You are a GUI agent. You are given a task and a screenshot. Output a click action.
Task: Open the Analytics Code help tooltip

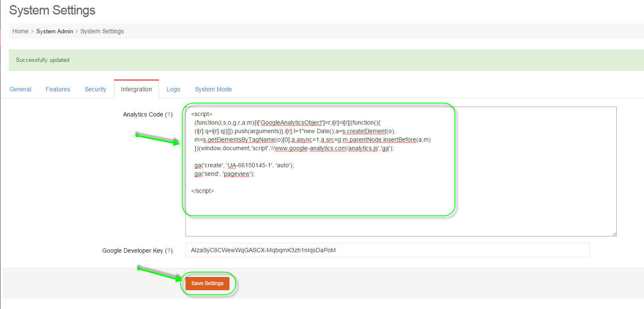pos(169,115)
